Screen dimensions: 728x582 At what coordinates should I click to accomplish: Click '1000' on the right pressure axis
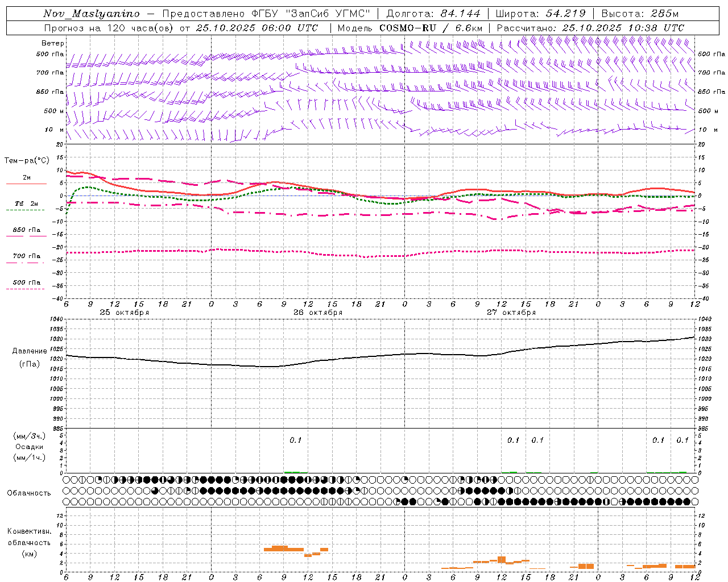tap(705, 399)
